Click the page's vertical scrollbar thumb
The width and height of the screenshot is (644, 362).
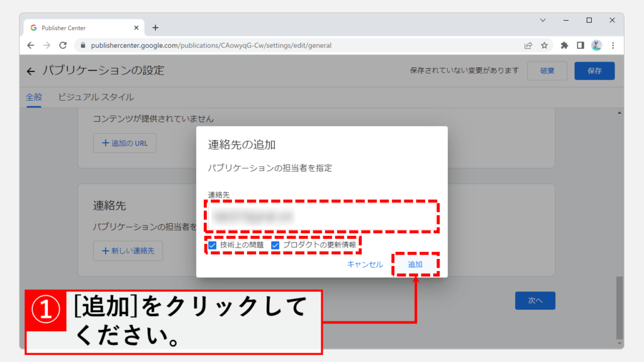tap(620, 308)
